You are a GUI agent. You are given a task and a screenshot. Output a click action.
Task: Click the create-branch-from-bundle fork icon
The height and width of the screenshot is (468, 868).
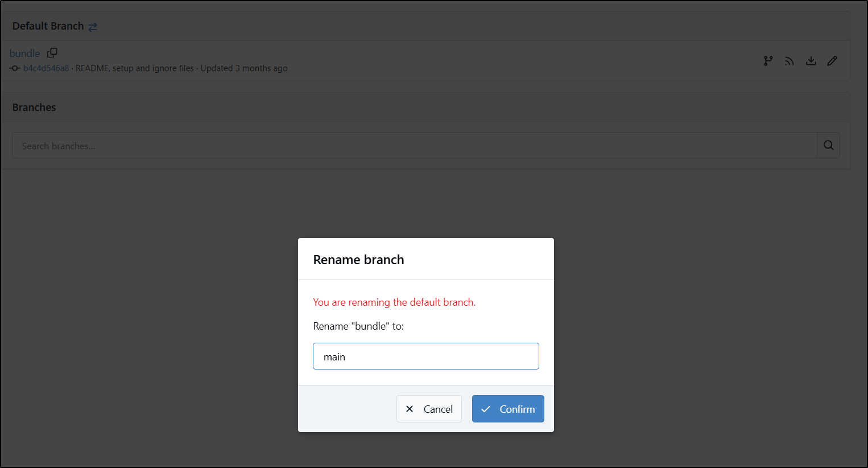[x=768, y=61]
